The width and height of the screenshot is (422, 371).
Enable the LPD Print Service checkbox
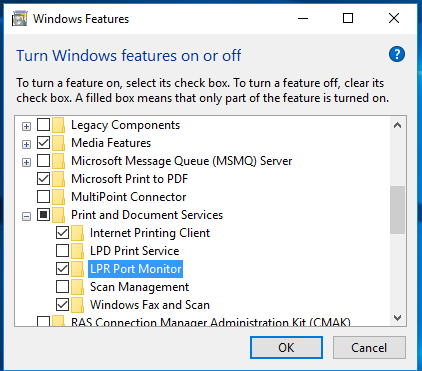pyautogui.click(x=62, y=251)
